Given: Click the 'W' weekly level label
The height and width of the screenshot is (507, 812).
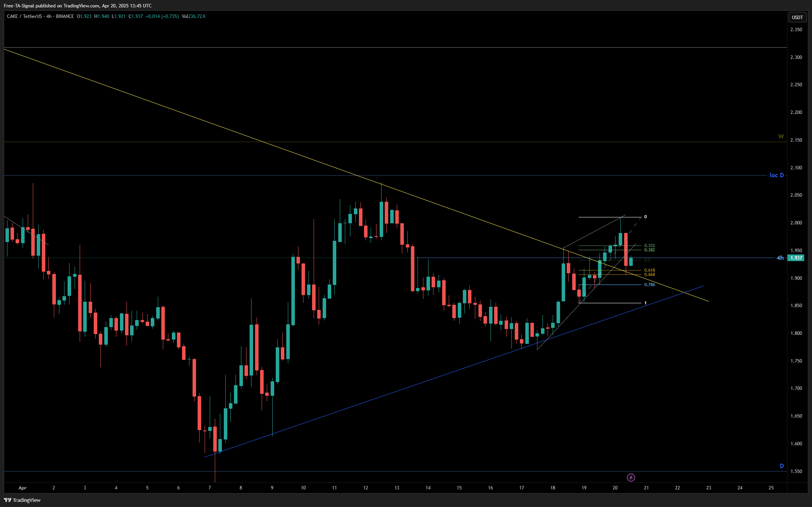Looking at the screenshot, I should [x=781, y=137].
